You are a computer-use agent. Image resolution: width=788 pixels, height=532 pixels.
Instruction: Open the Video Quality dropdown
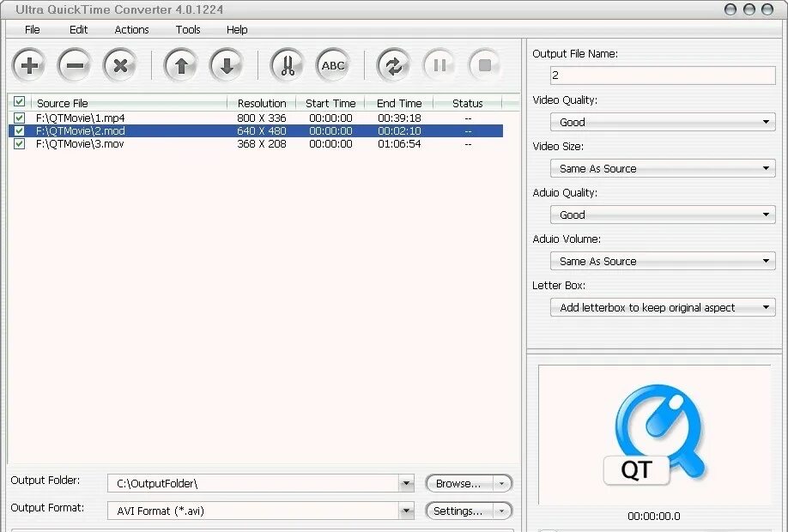663,122
